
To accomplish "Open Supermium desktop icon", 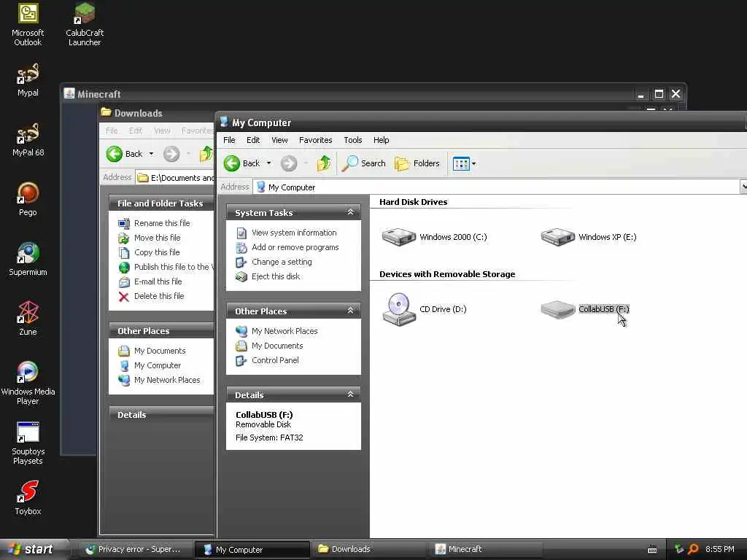I will coord(28,259).
